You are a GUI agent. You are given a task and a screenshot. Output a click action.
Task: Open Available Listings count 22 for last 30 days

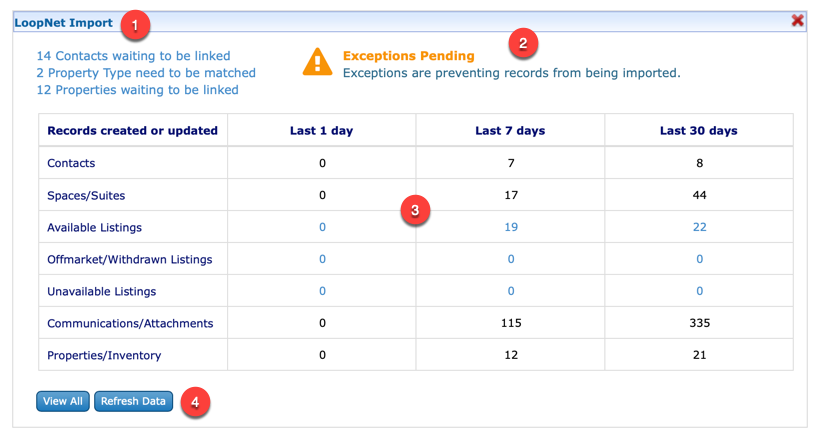699,227
